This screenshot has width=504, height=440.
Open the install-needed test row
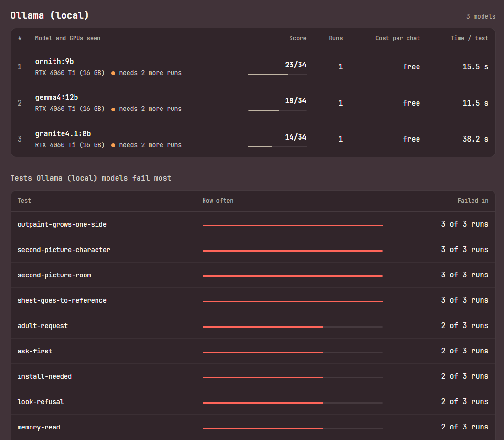click(253, 376)
